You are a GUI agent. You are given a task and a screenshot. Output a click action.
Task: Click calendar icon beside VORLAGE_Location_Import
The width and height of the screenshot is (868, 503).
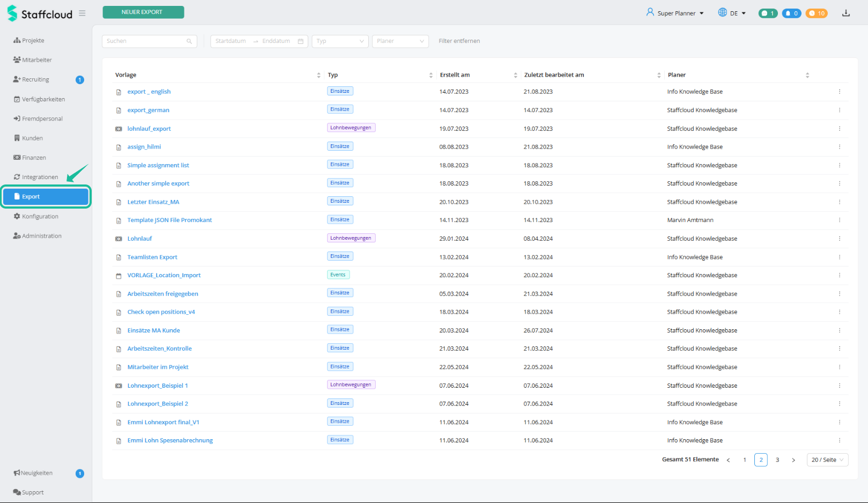118,276
